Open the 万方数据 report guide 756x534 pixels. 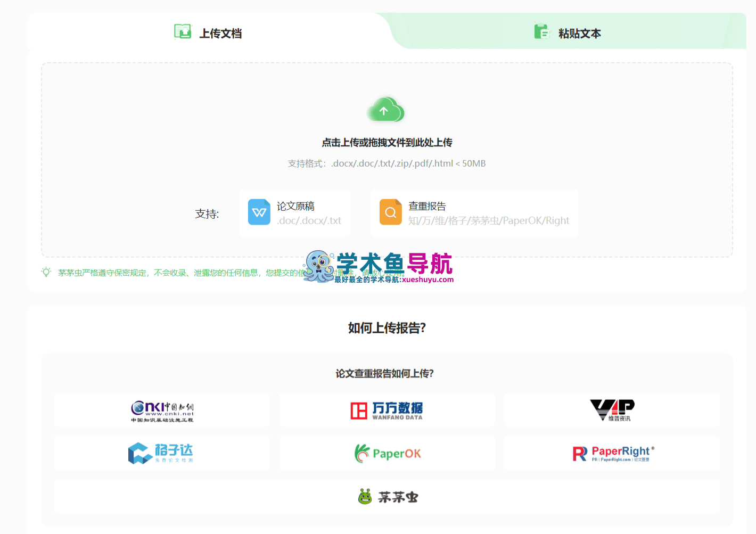387,410
